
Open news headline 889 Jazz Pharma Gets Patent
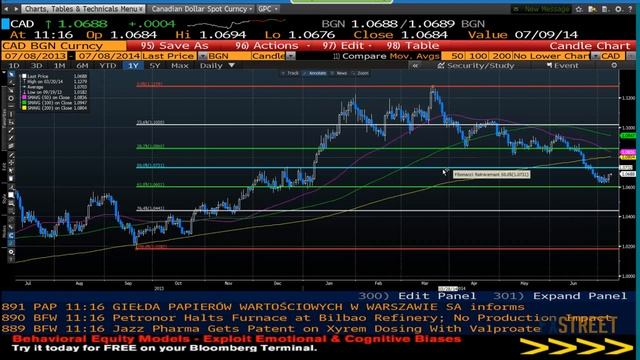[271, 329]
